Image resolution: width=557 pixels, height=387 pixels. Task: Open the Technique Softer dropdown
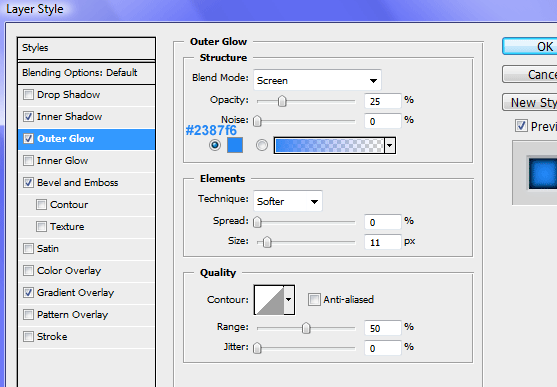288,201
